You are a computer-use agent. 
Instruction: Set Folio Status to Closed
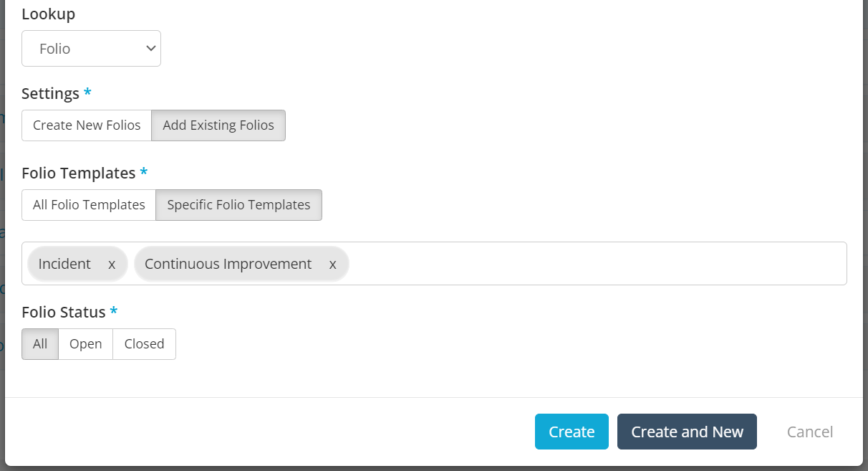coord(144,344)
